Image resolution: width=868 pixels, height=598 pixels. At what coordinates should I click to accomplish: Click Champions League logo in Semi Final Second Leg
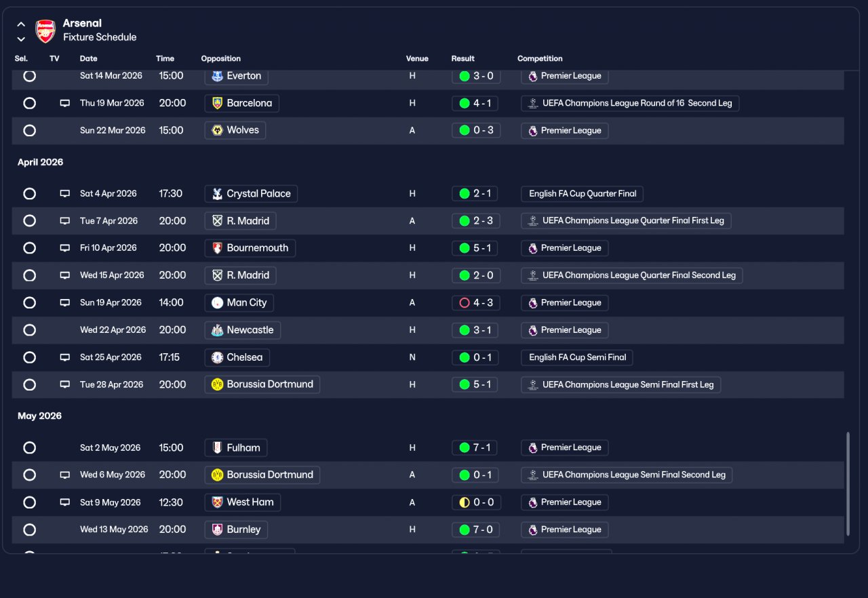click(x=533, y=475)
